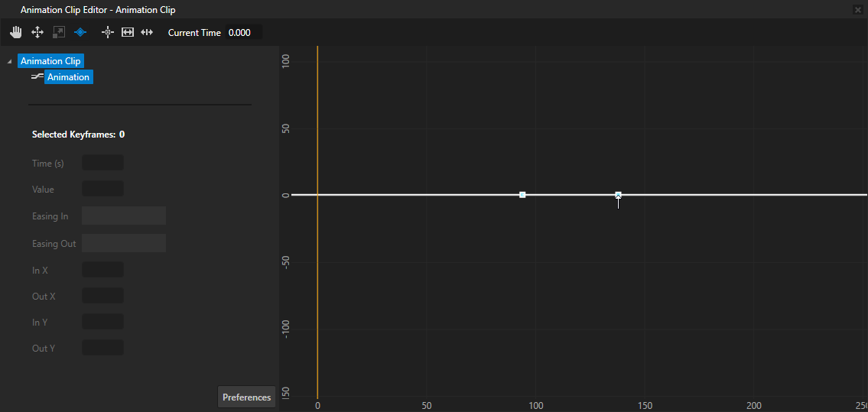The image size is (868, 412).
Task: Click the center-on-selection crosshair icon
Action: click(x=108, y=32)
